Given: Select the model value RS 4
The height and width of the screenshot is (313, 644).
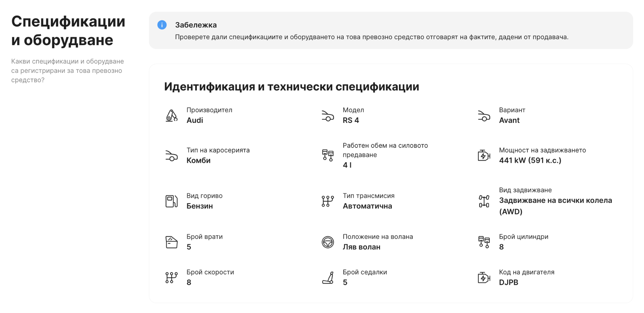Looking at the screenshot, I should (351, 120).
